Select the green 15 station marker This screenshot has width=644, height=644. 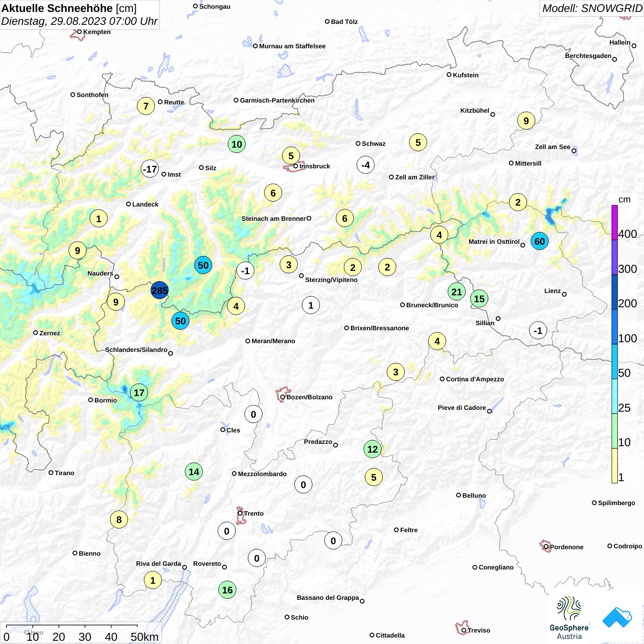coord(479,299)
